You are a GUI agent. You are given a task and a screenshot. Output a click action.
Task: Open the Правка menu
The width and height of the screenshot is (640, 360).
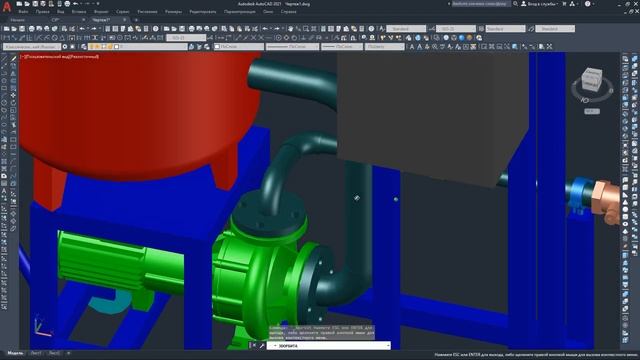pos(42,12)
